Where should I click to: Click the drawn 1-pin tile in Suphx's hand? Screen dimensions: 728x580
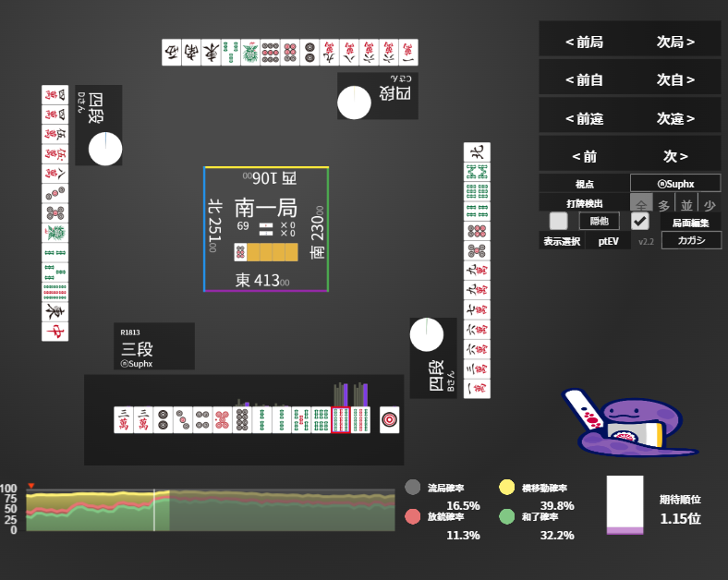[x=389, y=420]
